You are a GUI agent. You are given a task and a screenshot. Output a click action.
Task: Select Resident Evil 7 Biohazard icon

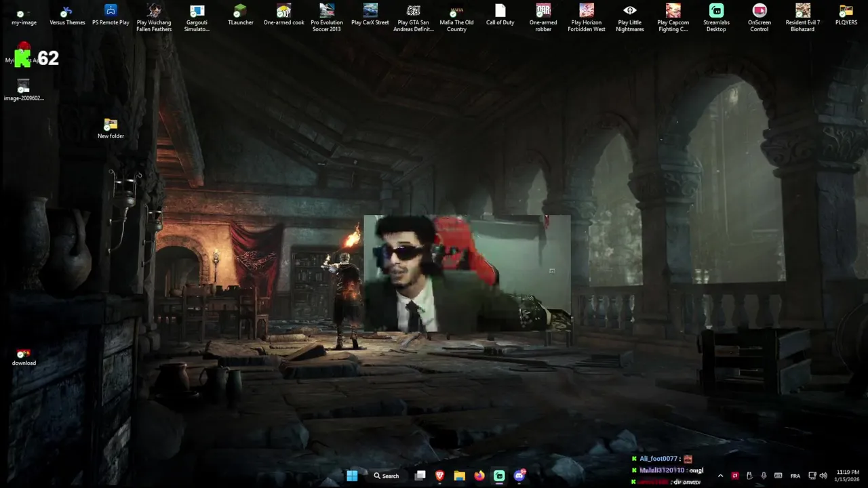point(803,18)
